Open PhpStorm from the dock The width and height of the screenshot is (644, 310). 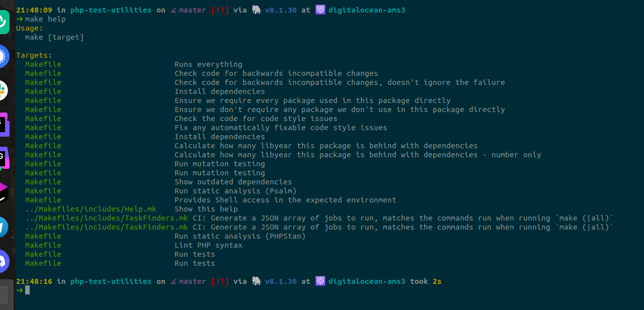(x=4, y=125)
